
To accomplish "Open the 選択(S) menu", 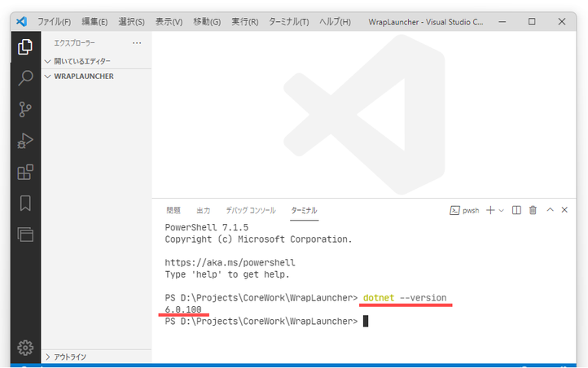I will pyautogui.click(x=131, y=22).
